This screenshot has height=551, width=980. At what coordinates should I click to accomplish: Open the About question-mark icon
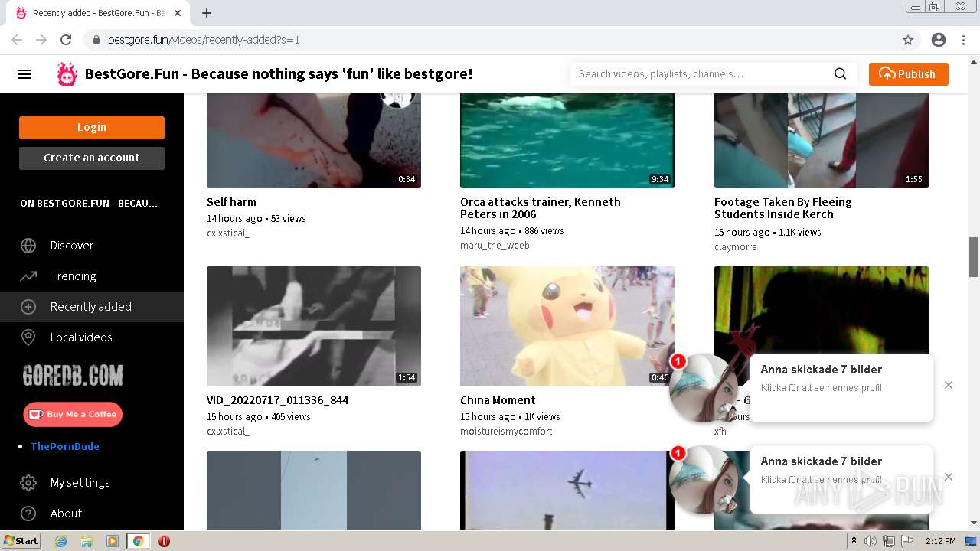[x=28, y=514]
